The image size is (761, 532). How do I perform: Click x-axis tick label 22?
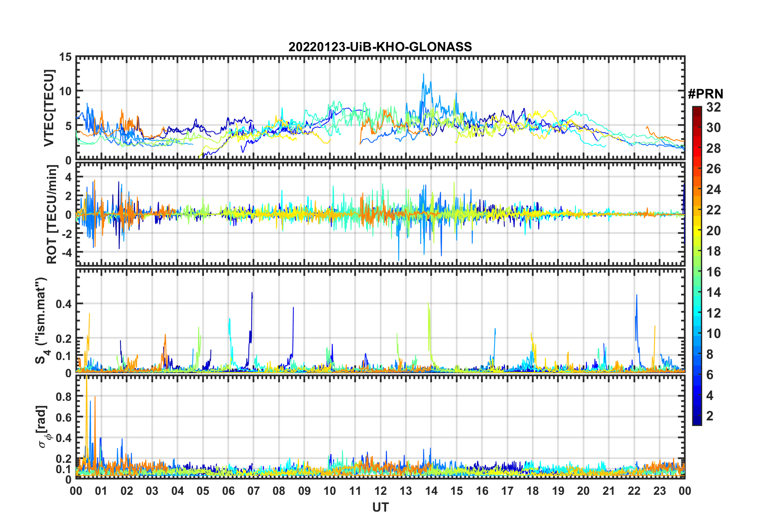coord(634,491)
